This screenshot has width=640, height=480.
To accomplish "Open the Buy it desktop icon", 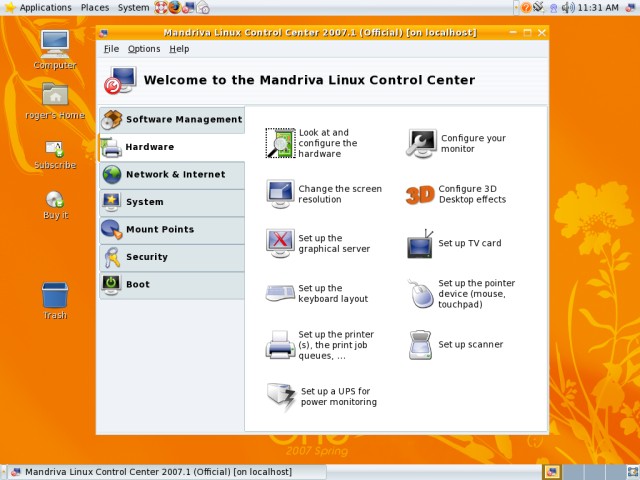I will 55,205.
